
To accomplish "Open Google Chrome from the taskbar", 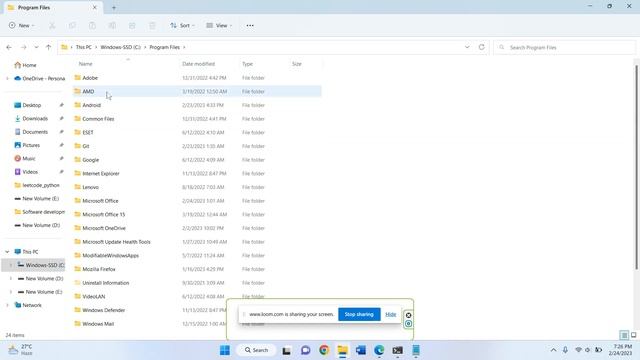I will [x=324, y=350].
